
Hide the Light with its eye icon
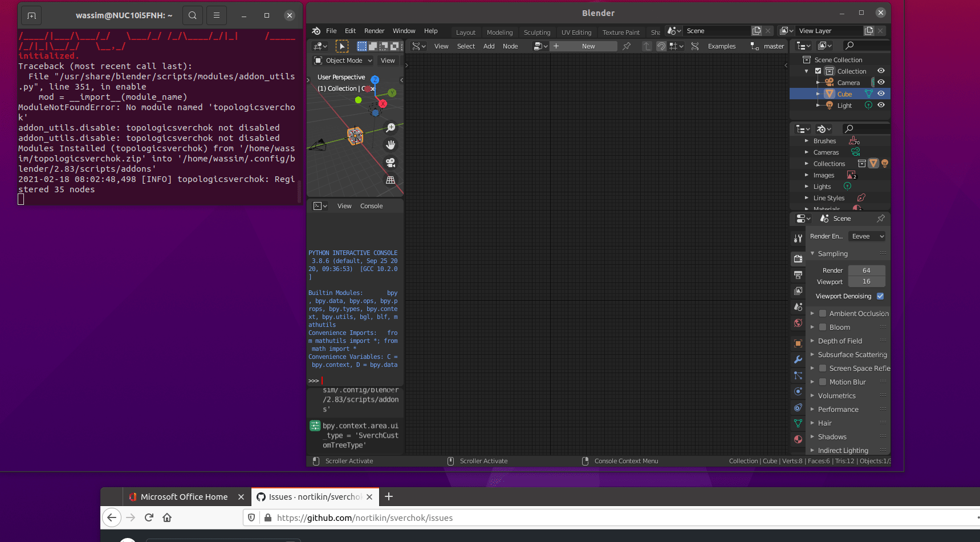pos(881,105)
